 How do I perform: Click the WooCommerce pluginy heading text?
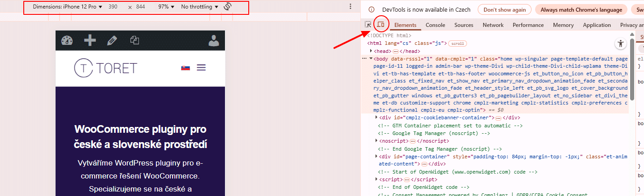tap(140, 137)
